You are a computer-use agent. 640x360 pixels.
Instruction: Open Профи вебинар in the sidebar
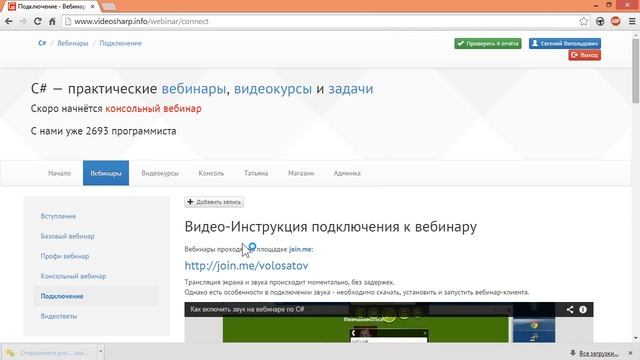tap(64, 256)
